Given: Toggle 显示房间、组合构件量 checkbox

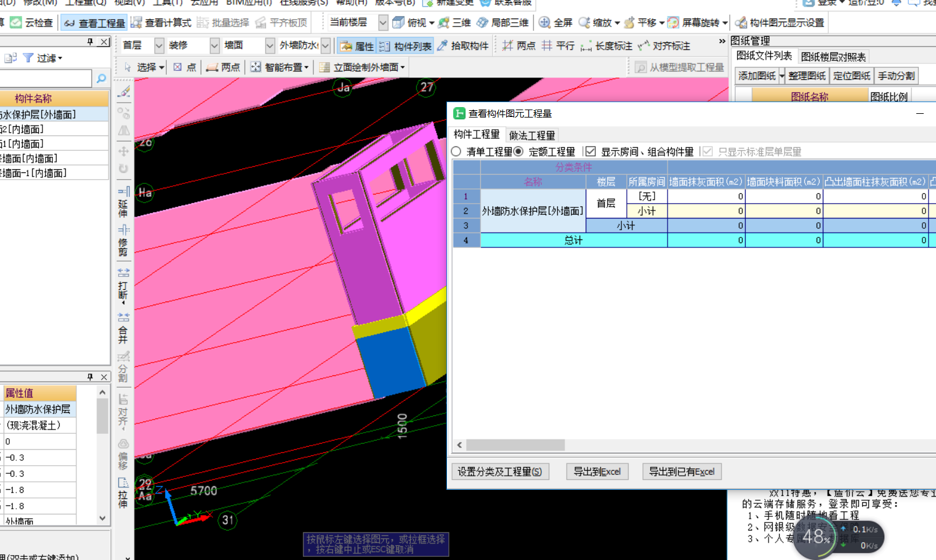Looking at the screenshot, I should tap(591, 151).
